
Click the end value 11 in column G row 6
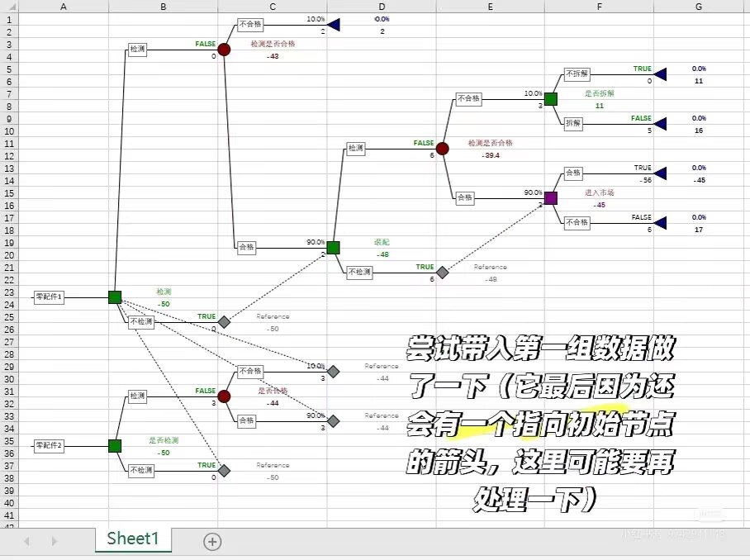699,81
